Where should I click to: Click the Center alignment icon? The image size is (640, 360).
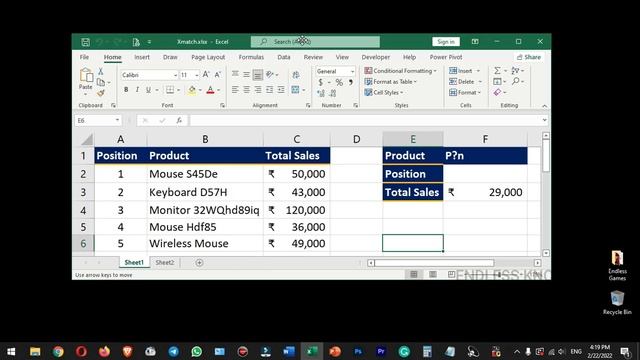[247, 89]
